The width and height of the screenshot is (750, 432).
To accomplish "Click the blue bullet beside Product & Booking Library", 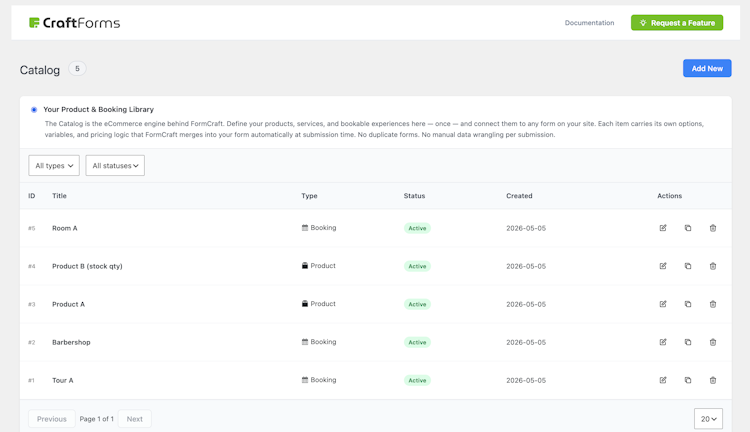I will click(x=34, y=110).
